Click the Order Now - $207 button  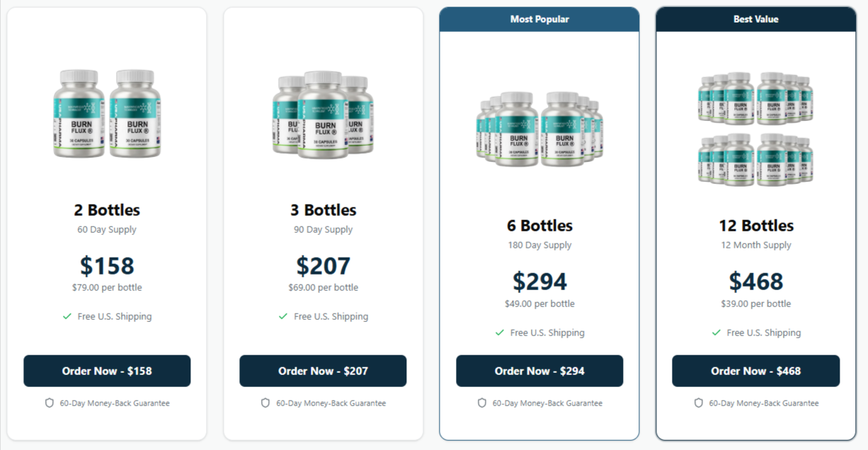(323, 370)
